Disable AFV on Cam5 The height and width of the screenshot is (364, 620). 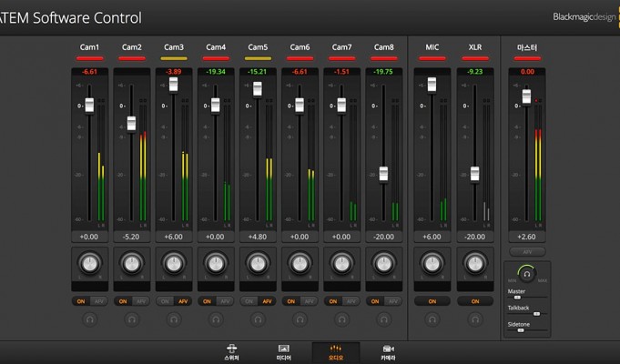coord(268,301)
